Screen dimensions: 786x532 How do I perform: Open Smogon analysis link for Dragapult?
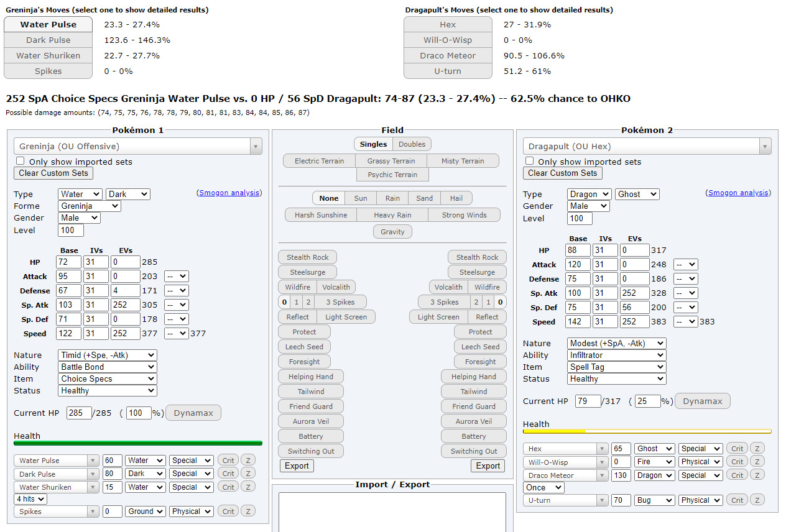click(739, 193)
